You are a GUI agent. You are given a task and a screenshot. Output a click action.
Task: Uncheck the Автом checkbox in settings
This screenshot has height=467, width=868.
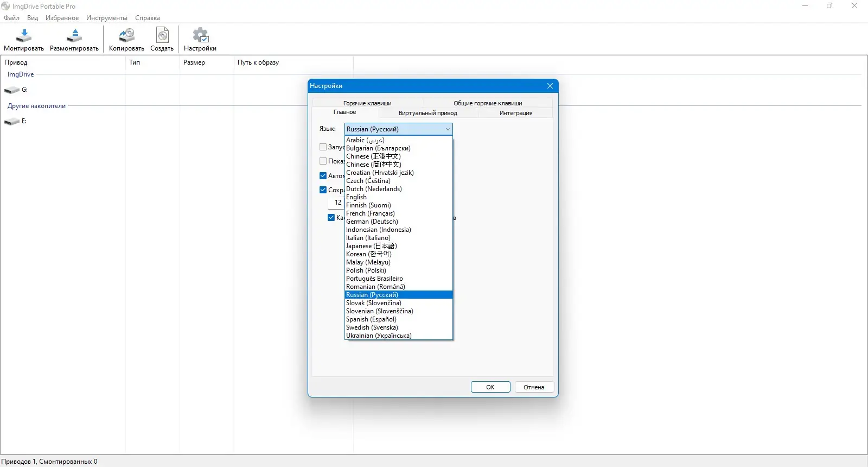tap(323, 176)
